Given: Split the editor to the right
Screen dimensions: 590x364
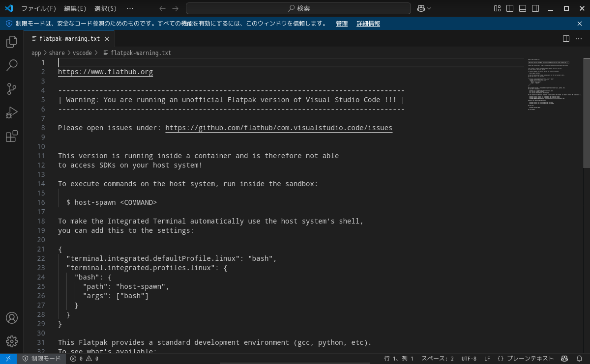Looking at the screenshot, I should [x=566, y=38].
